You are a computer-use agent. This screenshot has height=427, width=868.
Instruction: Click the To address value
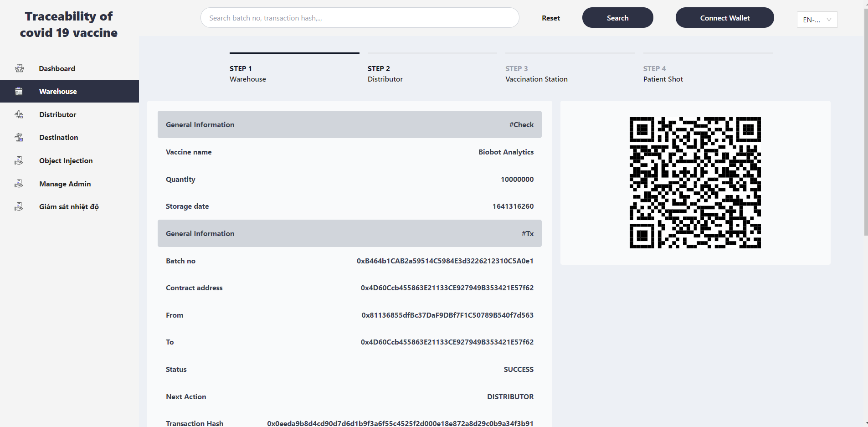[447, 342]
